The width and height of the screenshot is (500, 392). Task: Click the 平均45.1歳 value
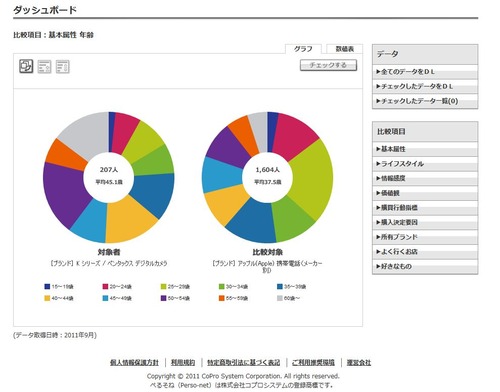point(109,182)
